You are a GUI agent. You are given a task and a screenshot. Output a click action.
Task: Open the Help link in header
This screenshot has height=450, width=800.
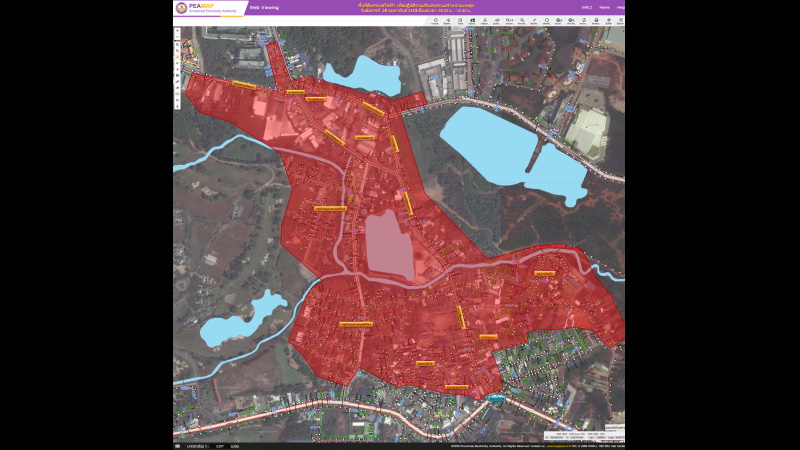620,8
